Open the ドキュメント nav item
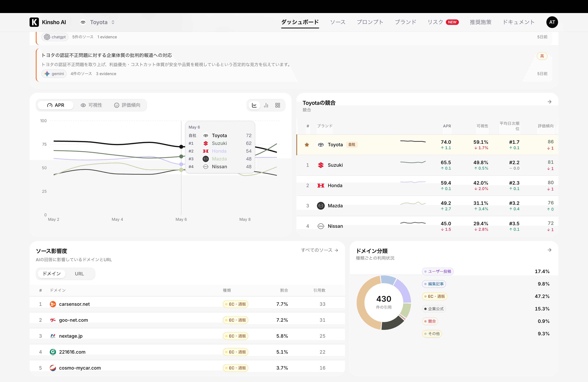Screen dimensions: 588x382 (519, 22)
